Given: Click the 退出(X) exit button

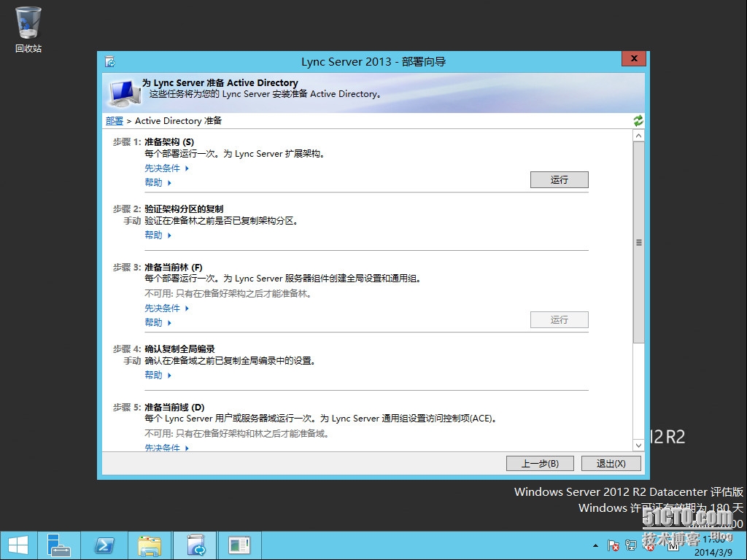Looking at the screenshot, I should point(611,463).
